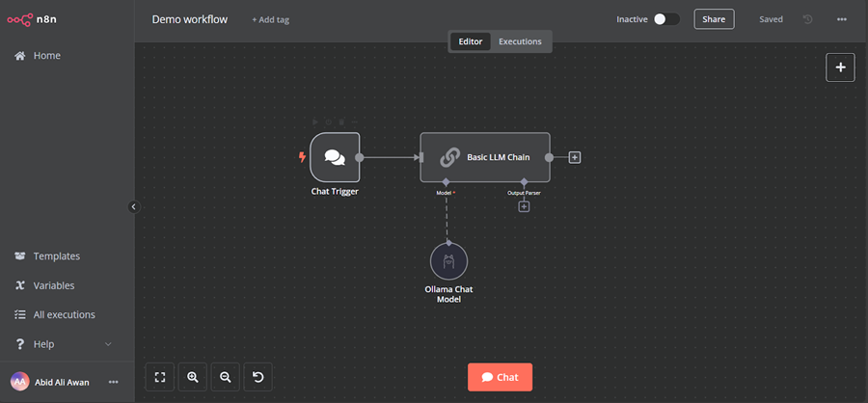
Task: Open workflow history icon
Action: pyautogui.click(x=807, y=19)
